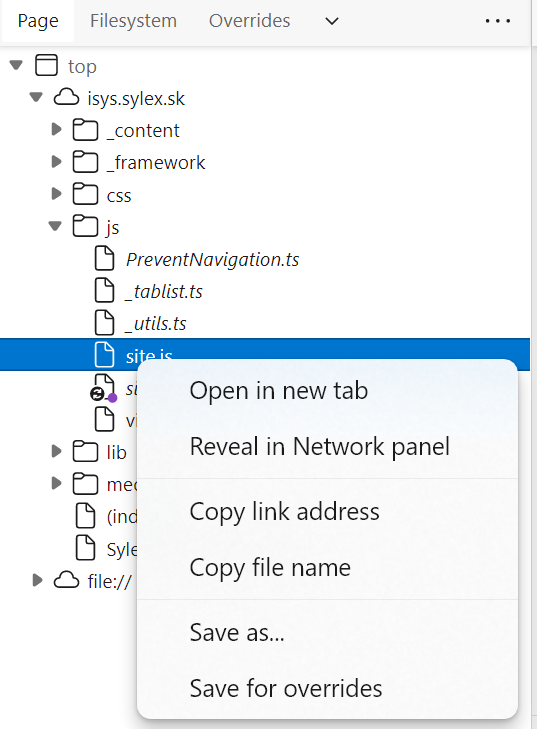Expand the _content folder
This screenshot has height=729, width=537.
pyautogui.click(x=56, y=129)
